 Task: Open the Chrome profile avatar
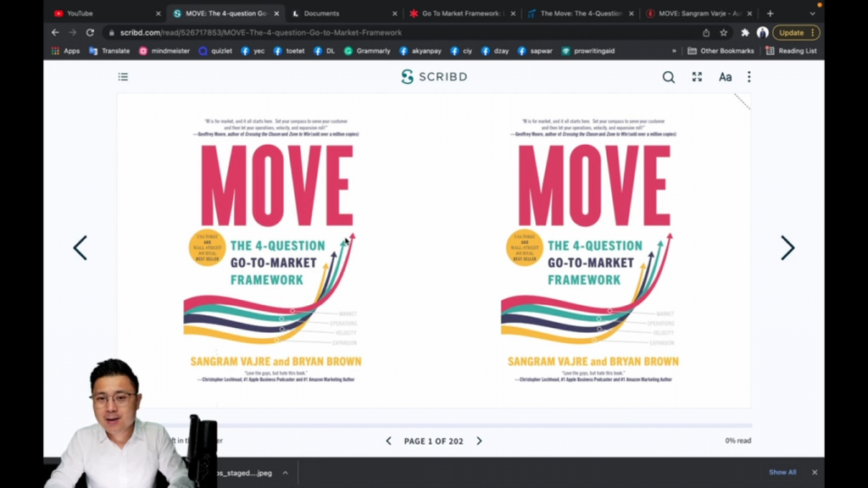click(x=762, y=33)
